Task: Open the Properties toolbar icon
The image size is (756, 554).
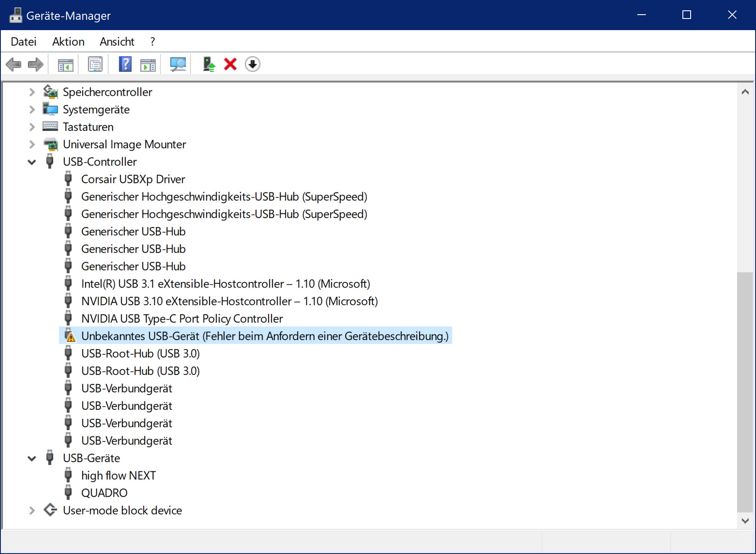Action: pos(95,65)
